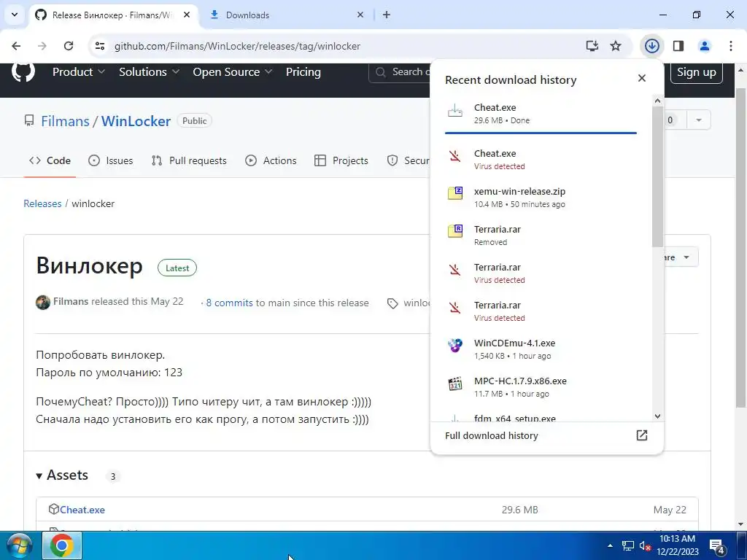This screenshot has width=747, height=560.
Task: Open full download history external link icon
Action: tap(642, 435)
